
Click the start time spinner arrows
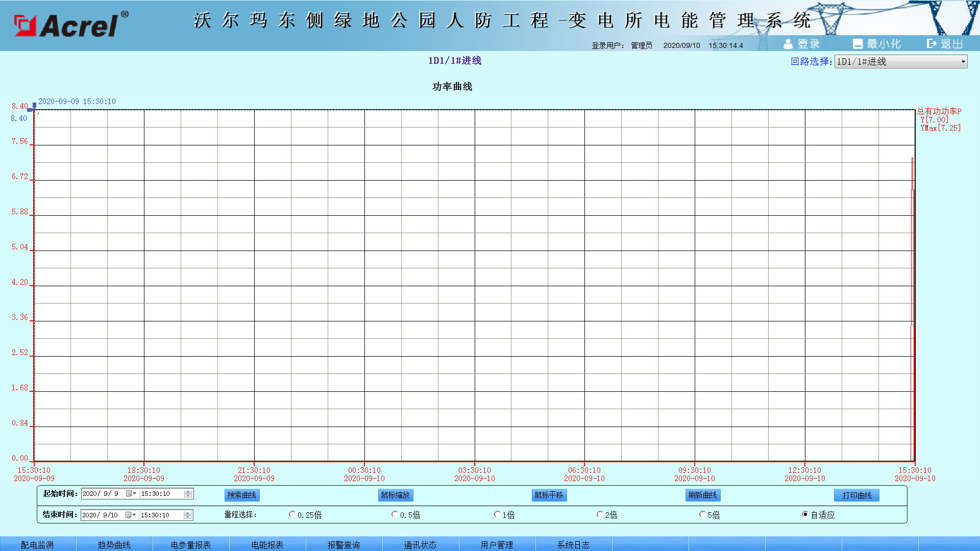click(188, 494)
